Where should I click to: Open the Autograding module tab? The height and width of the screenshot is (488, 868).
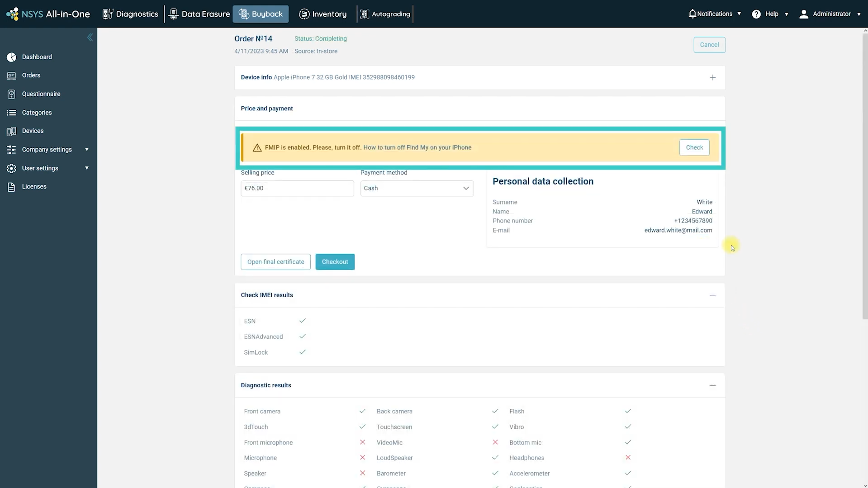(385, 14)
